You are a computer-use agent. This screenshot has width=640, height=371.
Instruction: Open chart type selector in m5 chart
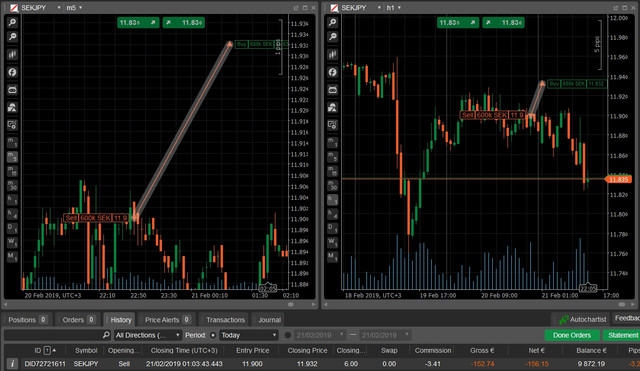click(12, 54)
